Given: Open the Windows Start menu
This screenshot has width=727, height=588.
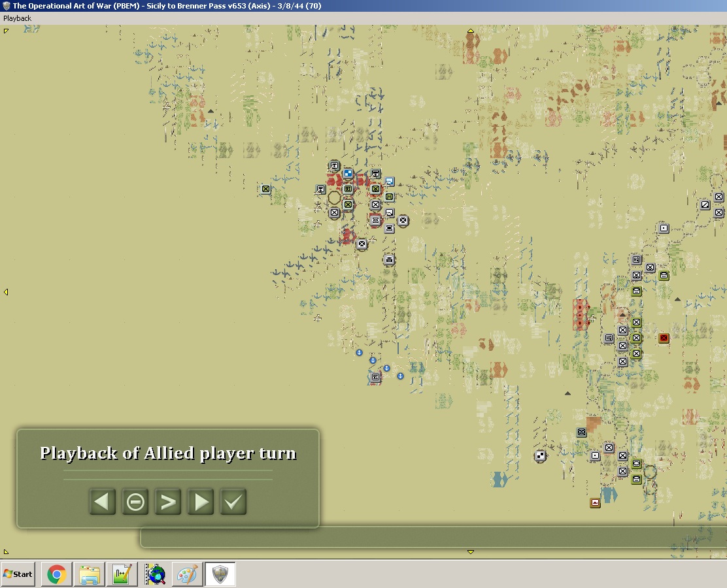Looking at the screenshot, I should pos(18,574).
